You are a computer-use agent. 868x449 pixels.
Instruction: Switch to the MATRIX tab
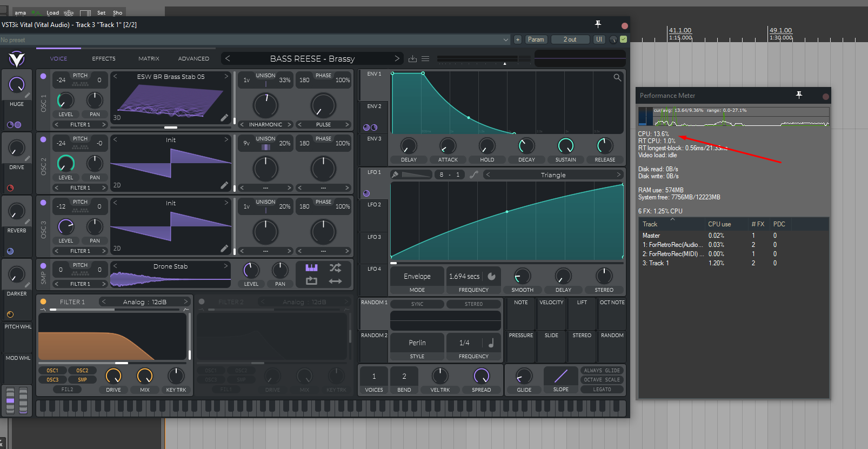point(149,58)
